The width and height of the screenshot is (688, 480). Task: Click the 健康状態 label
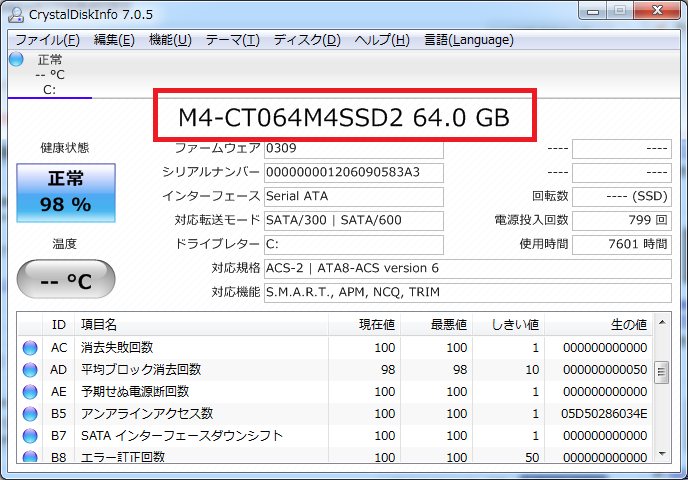[65, 148]
